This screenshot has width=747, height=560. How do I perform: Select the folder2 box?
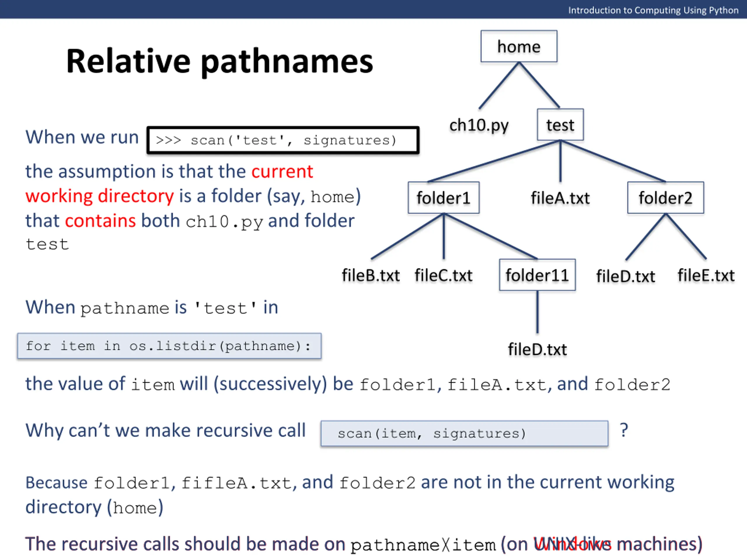(665, 198)
